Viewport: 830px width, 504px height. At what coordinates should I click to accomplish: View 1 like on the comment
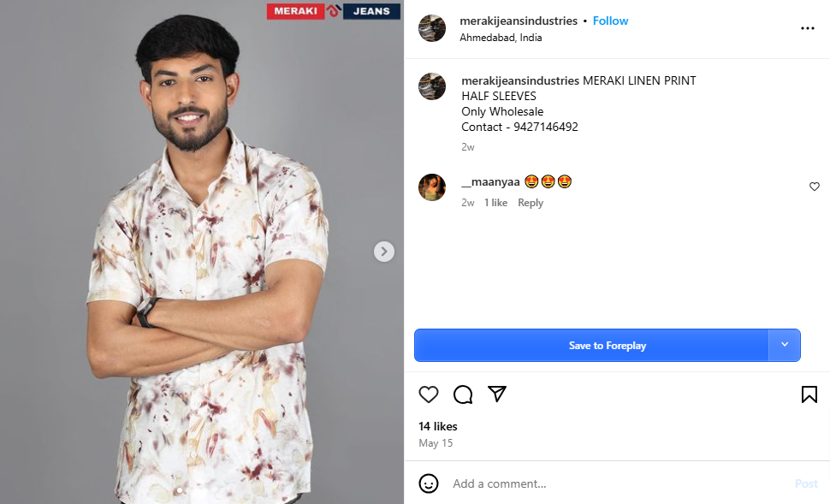pos(495,203)
